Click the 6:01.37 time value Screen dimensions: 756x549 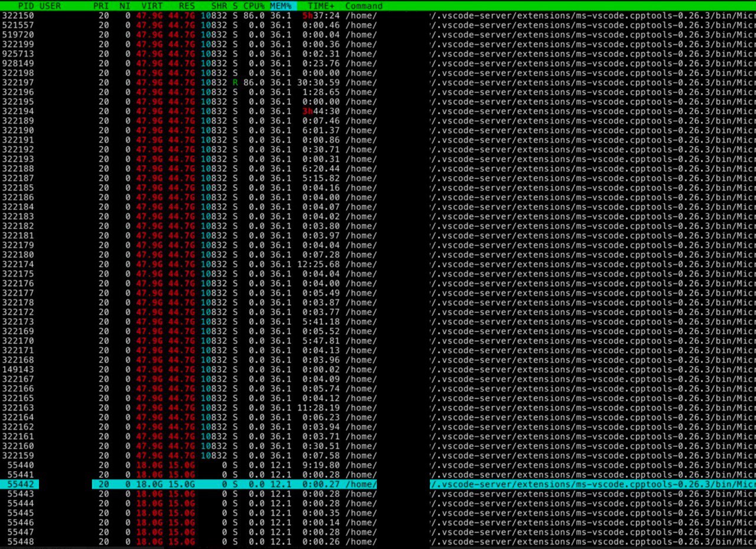tap(322, 130)
